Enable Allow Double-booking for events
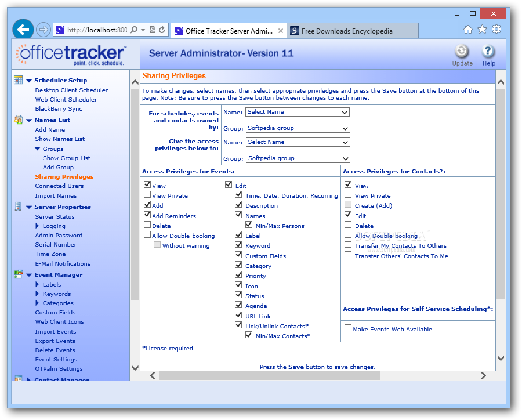 (147, 235)
